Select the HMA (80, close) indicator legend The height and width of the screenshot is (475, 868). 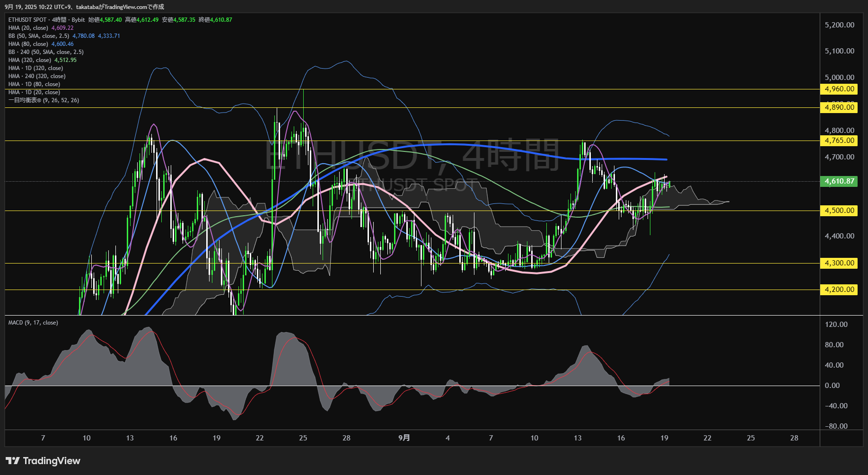click(x=28, y=44)
